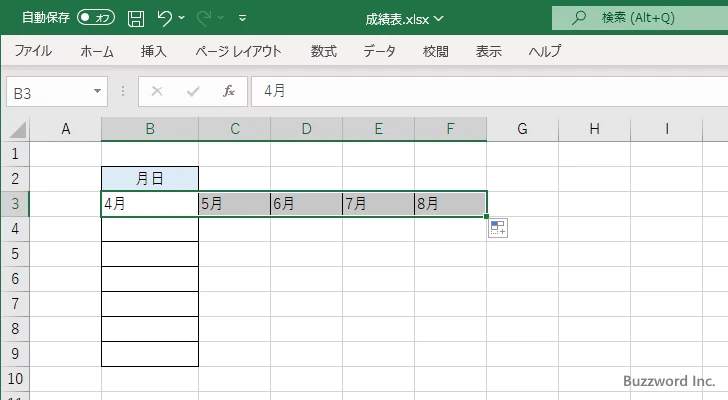728x400 pixels.
Task: Open the 表示 tab
Action: [488, 51]
